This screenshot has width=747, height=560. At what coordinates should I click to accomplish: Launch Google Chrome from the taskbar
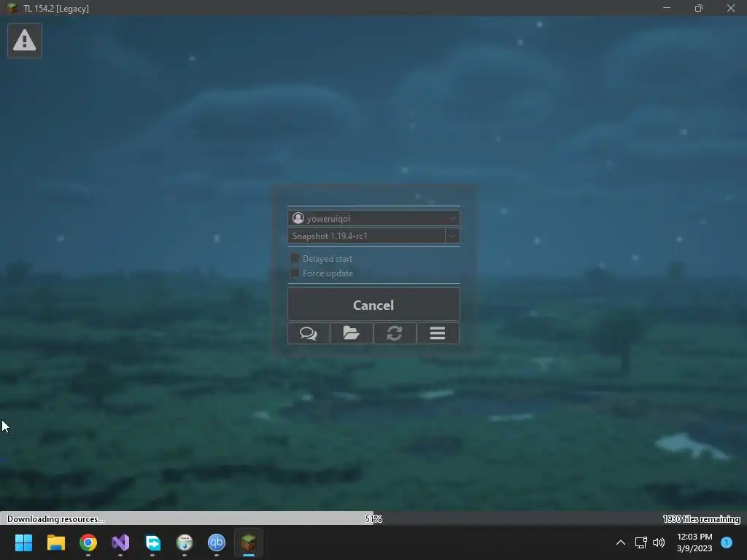(88, 542)
